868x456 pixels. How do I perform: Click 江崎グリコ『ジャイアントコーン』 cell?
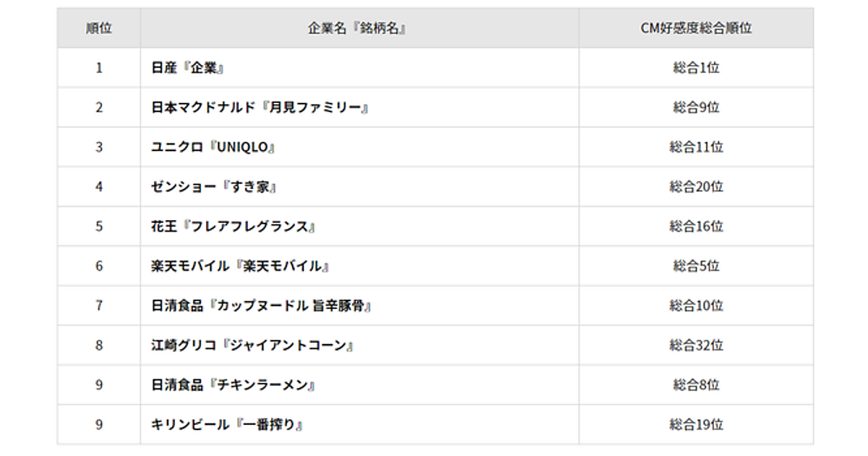coord(252,345)
